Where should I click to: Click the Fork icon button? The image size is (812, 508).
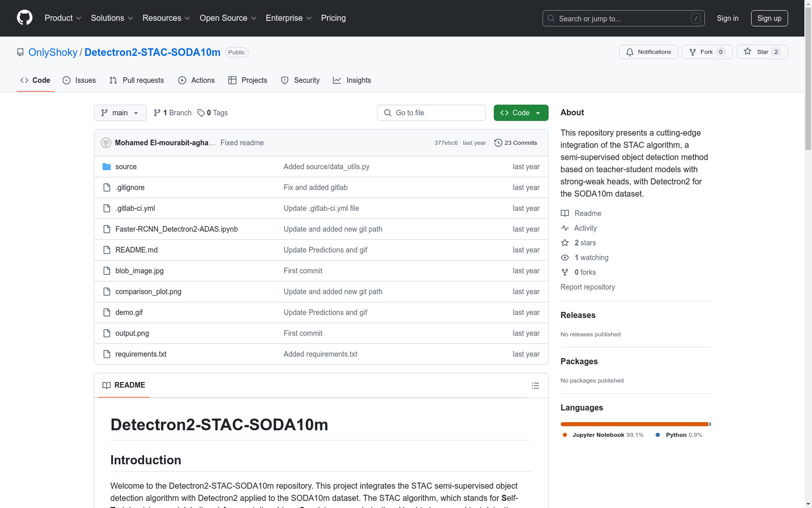coord(693,52)
